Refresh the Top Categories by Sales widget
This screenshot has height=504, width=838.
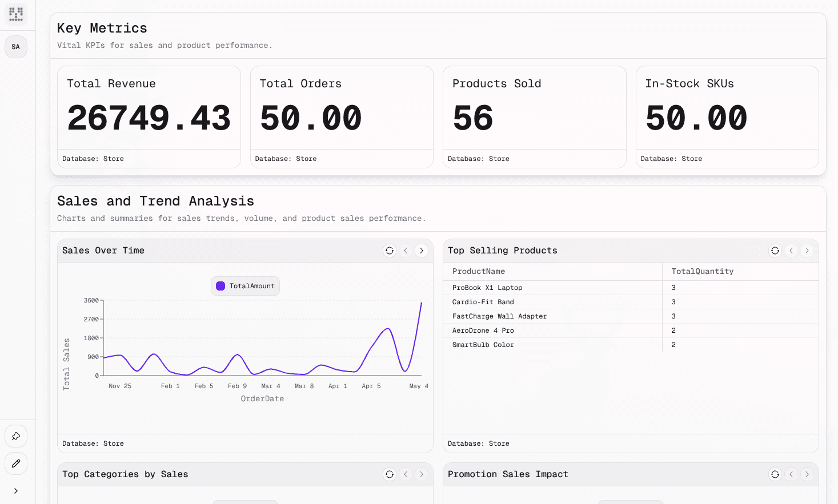pyautogui.click(x=389, y=474)
